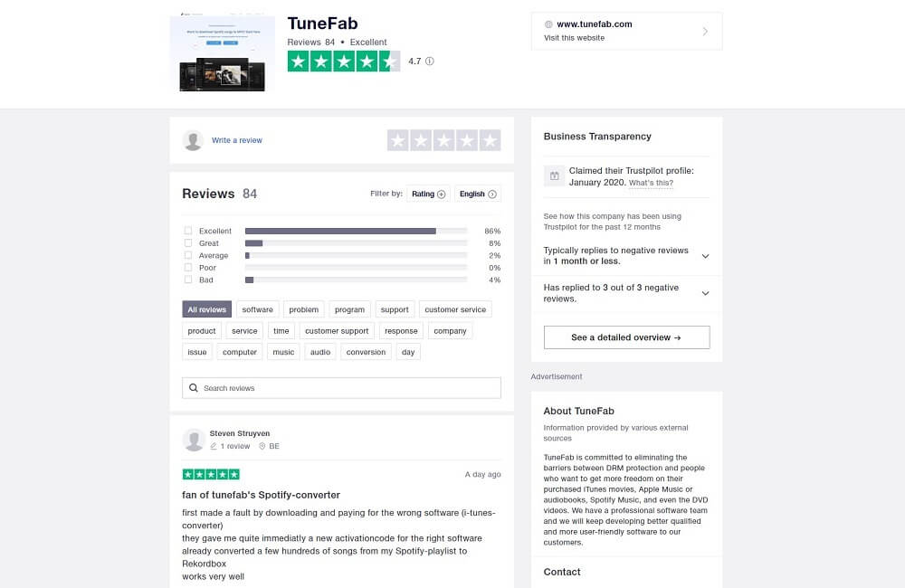The image size is (905, 588).
Task: Click the calendar icon for the claimed profile
Action: point(555,175)
